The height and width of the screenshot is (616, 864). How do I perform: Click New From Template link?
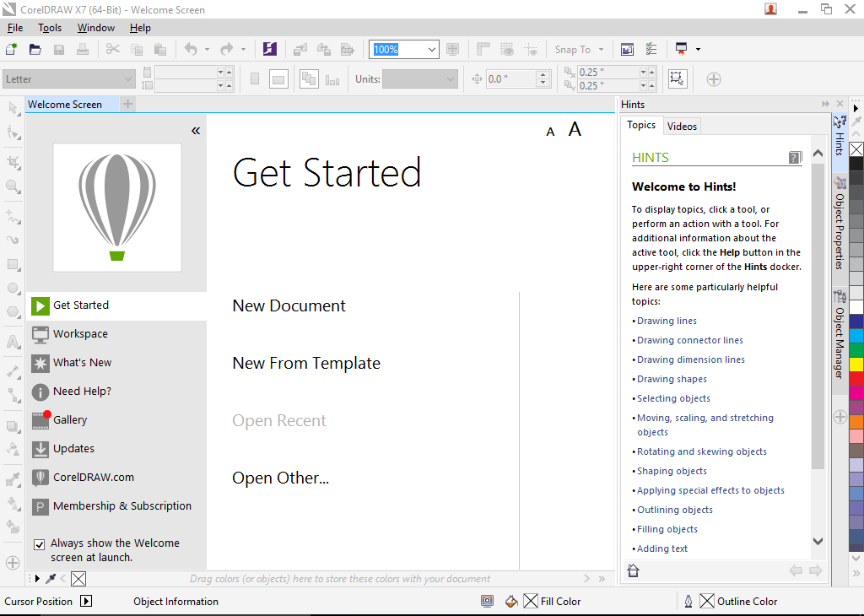coord(306,363)
